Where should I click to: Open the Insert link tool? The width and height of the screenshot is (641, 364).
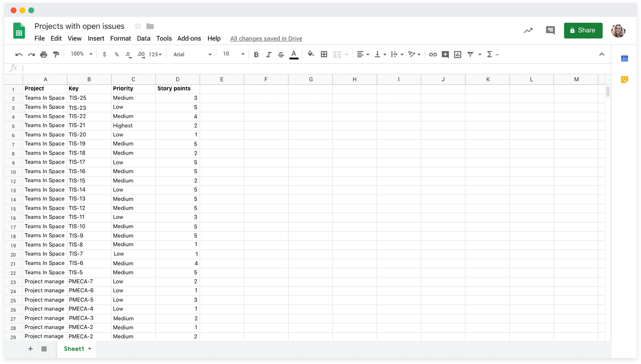tap(433, 54)
